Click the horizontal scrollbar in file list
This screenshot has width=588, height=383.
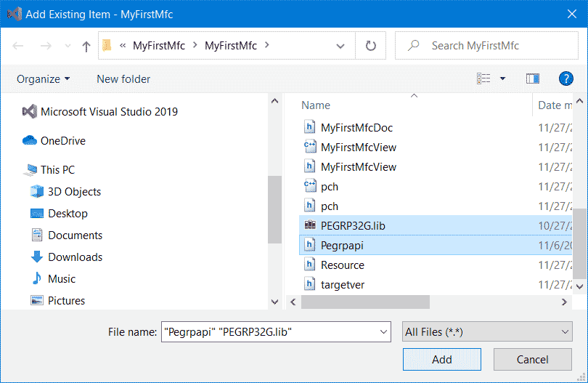pos(365,302)
